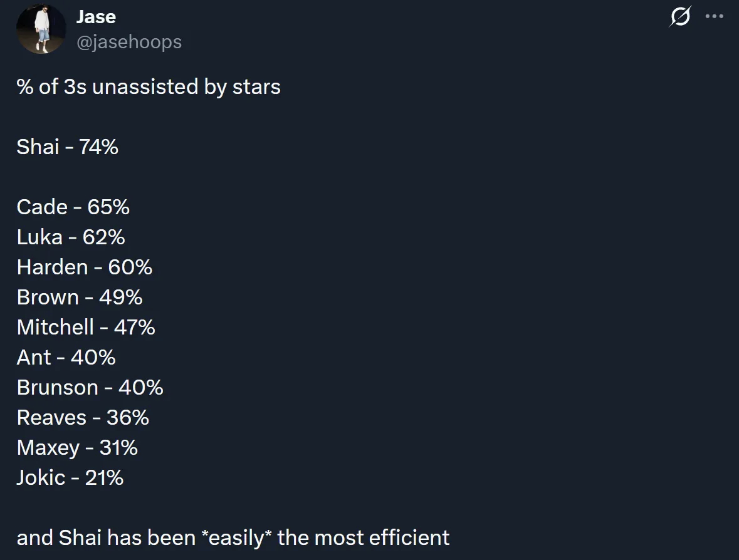Click the 'Luka - 62%' line
The height and width of the screenshot is (560, 739).
[71, 237]
